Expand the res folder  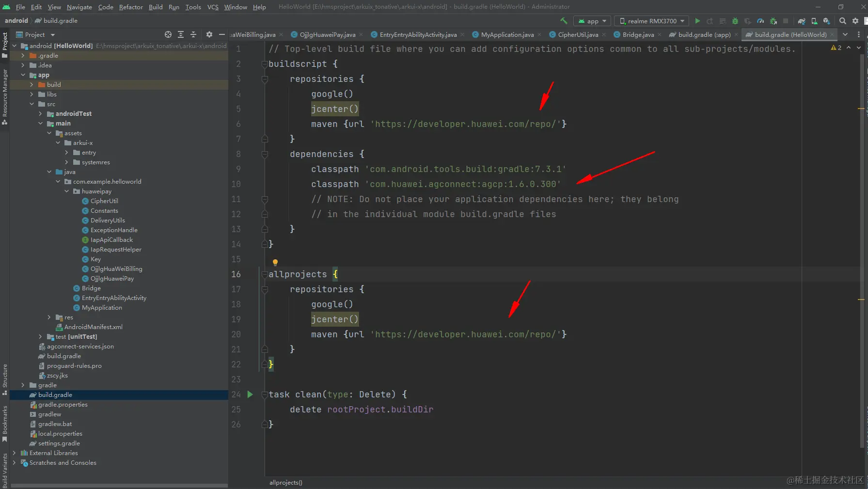pyautogui.click(x=49, y=317)
